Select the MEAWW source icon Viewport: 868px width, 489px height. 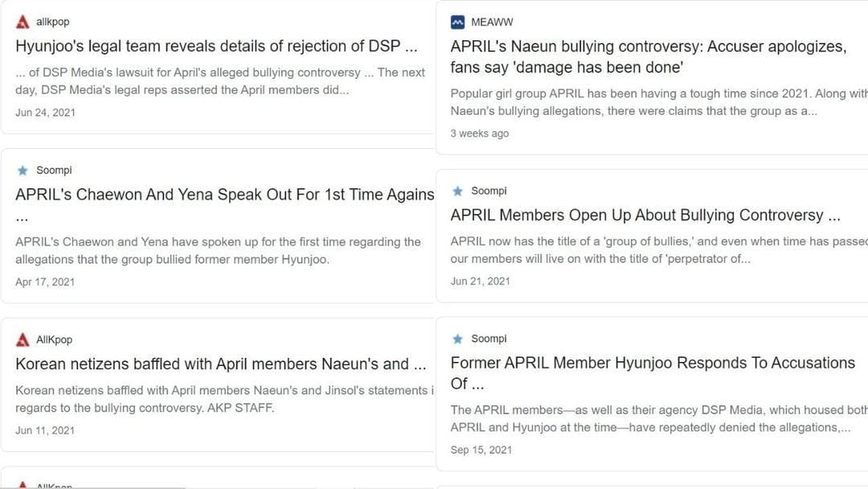click(457, 22)
